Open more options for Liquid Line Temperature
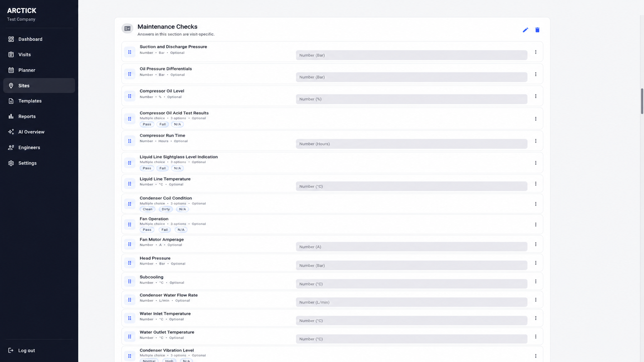Image resolution: width=644 pixels, height=362 pixels. coord(535,184)
